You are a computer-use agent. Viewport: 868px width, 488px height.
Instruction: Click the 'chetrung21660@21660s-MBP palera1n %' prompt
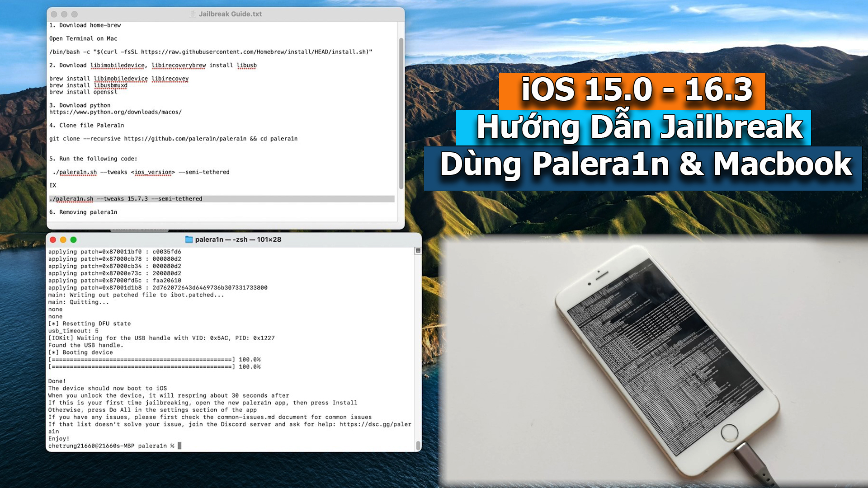(111, 446)
